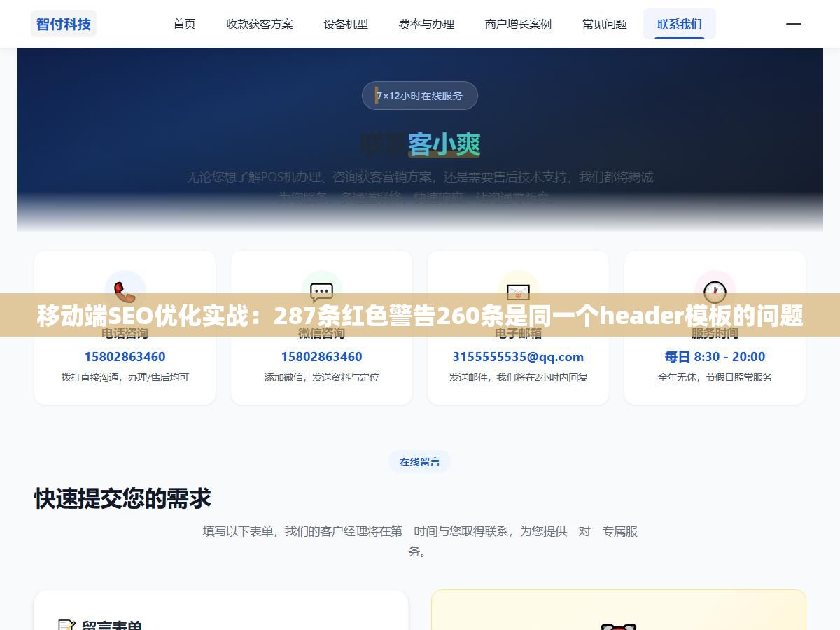
Task: Click the 客小爽 hero title
Action: (x=444, y=145)
